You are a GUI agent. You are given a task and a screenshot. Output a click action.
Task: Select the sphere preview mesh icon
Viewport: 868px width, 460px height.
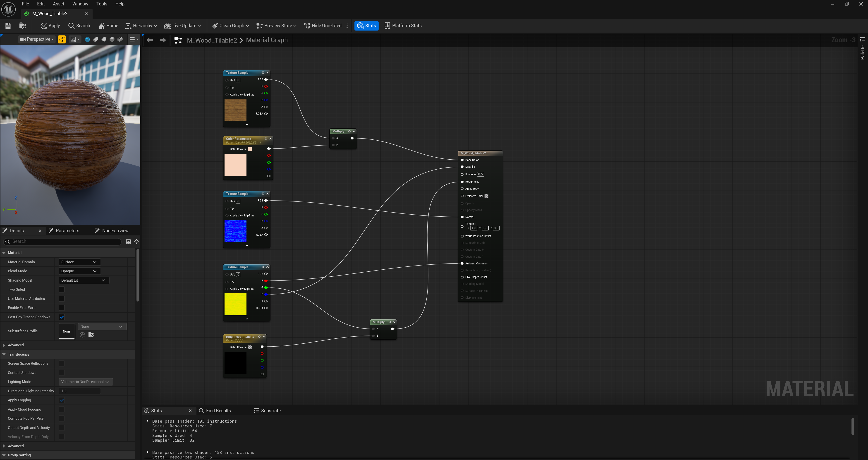pyautogui.click(x=88, y=39)
